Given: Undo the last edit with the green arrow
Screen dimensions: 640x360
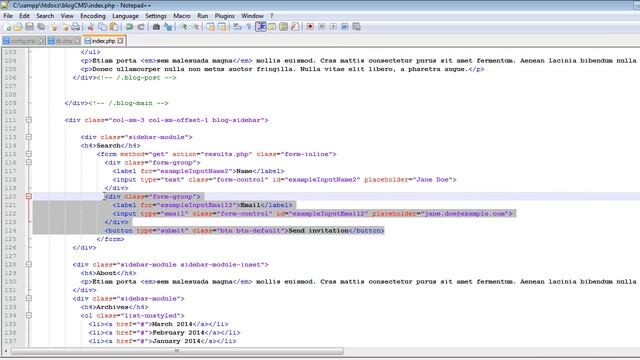Looking at the screenshot, I should 129,27.
